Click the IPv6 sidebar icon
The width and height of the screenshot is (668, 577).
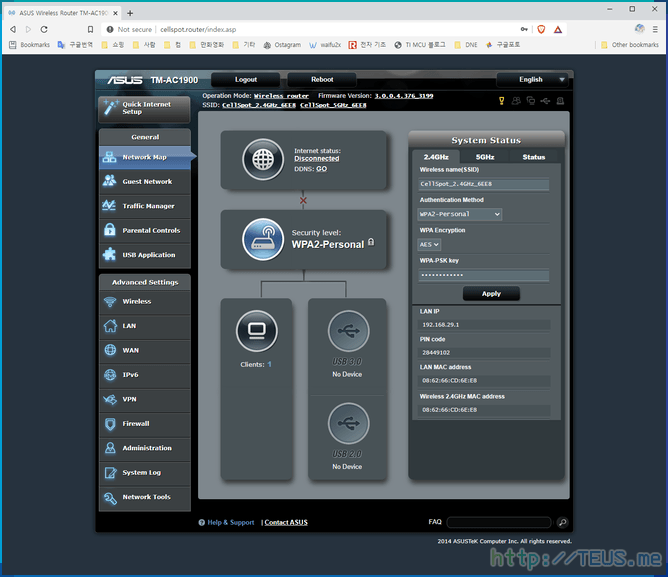click(x=110, y=375)
